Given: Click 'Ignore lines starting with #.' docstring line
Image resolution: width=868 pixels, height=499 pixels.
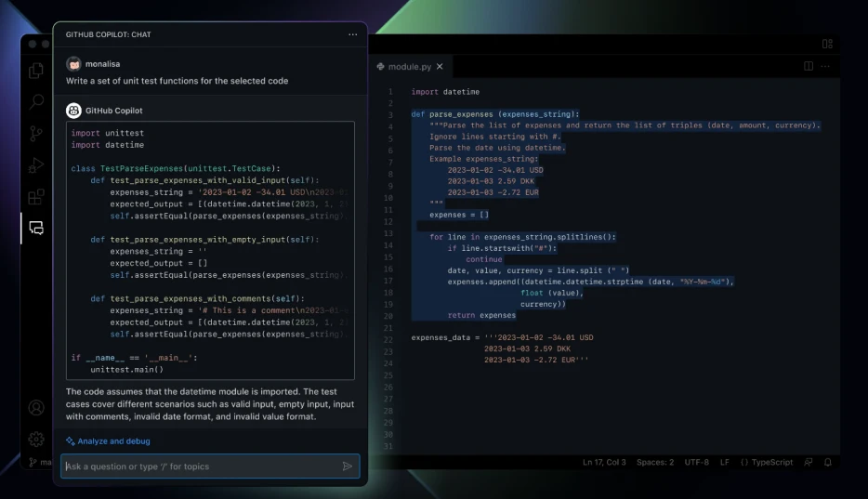Looking at the screenshot, I should point(495,137).
